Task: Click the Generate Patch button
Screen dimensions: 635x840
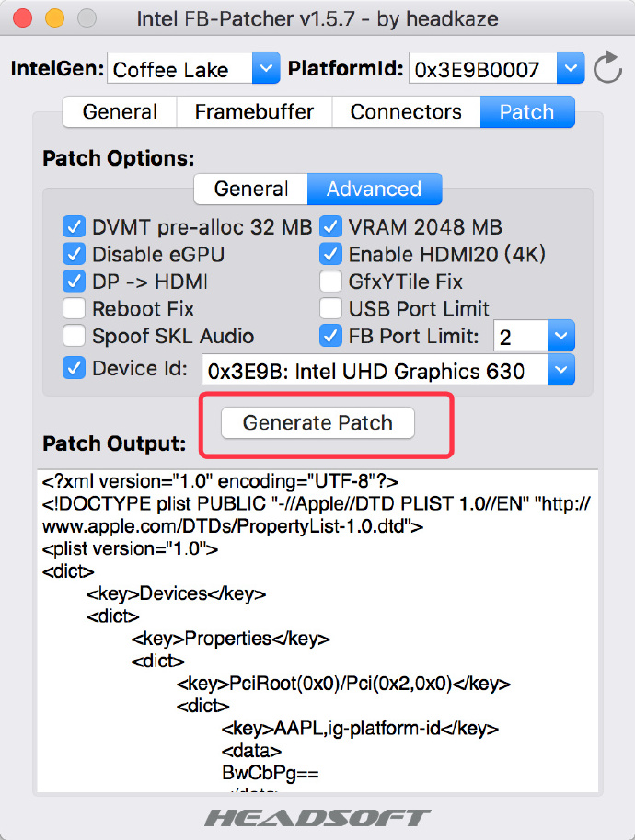Action: pyautogui.click(x=317, y=422)
